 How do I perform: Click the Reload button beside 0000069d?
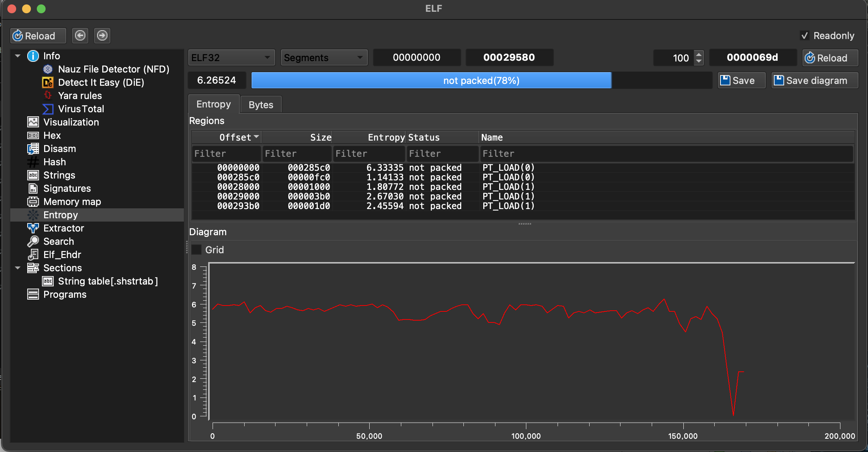pyautogui.click(x=830, y=58)
